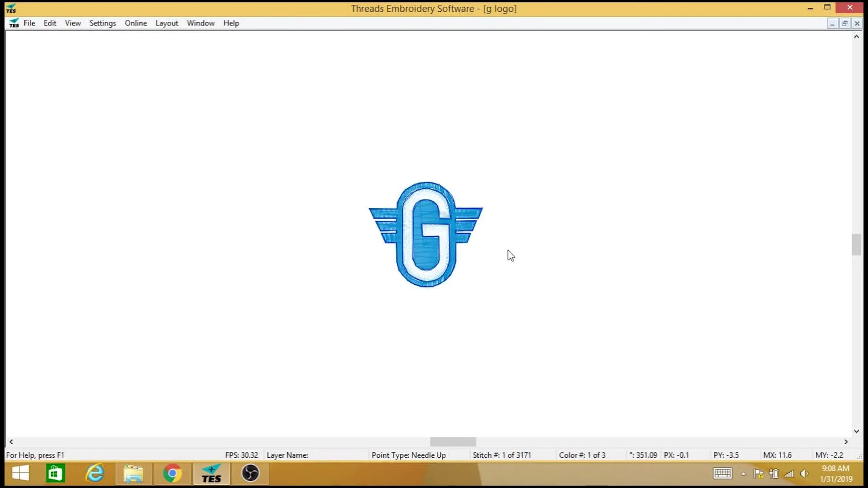This screenshot has width=868, height=488.
Task: Open File Explorer from the taskbar
Action: [133, 472]
